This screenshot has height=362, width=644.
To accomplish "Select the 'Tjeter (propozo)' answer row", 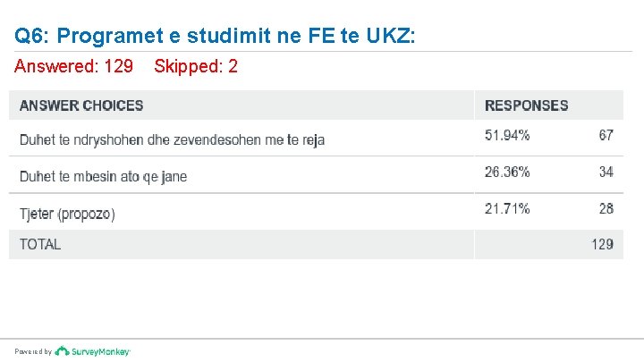I will [68, 214].
